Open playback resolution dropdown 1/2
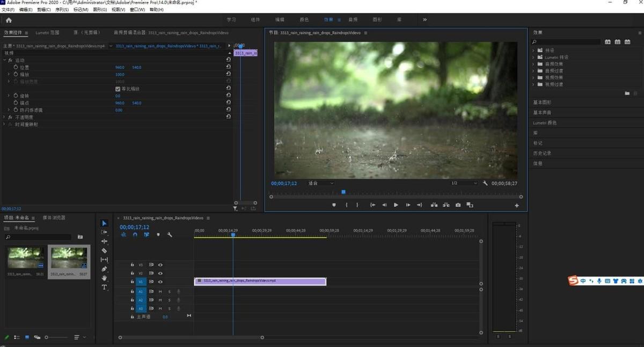644x347 pixels. coord(464,183)
